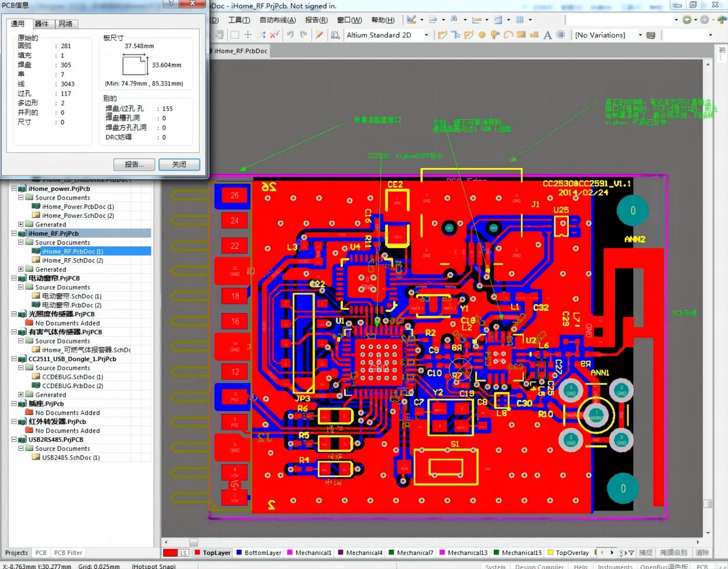Viewport: 728px width, 569px height.
Task: Select iHome_Power.SchDoc (2) document
Action: coord(78,215)
